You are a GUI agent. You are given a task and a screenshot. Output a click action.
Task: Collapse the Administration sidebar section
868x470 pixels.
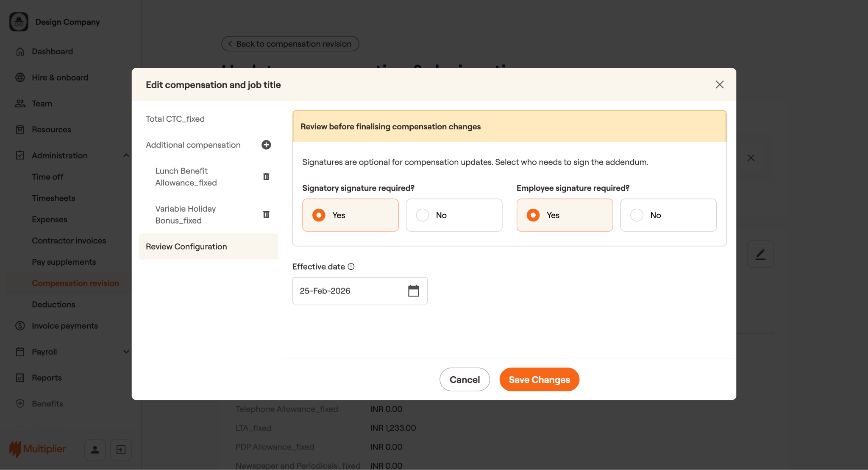pyautogui.click(x=126, y=156)
